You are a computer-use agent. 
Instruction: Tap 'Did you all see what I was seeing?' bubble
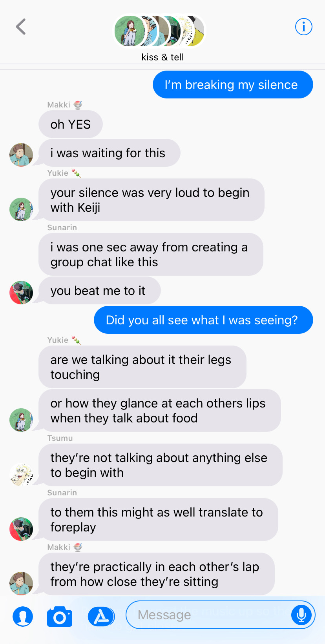coord(203,320)
